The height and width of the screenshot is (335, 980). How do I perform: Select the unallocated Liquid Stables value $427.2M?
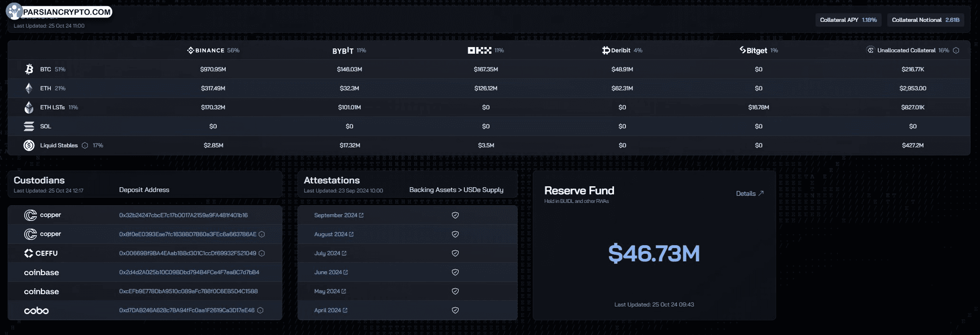click(913, 145)
